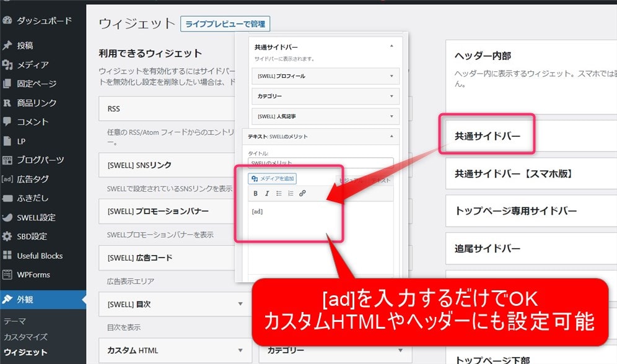The image size is (617, 364).
Task: Switch editor to the テキスト tab
Action: coord(380,180)
